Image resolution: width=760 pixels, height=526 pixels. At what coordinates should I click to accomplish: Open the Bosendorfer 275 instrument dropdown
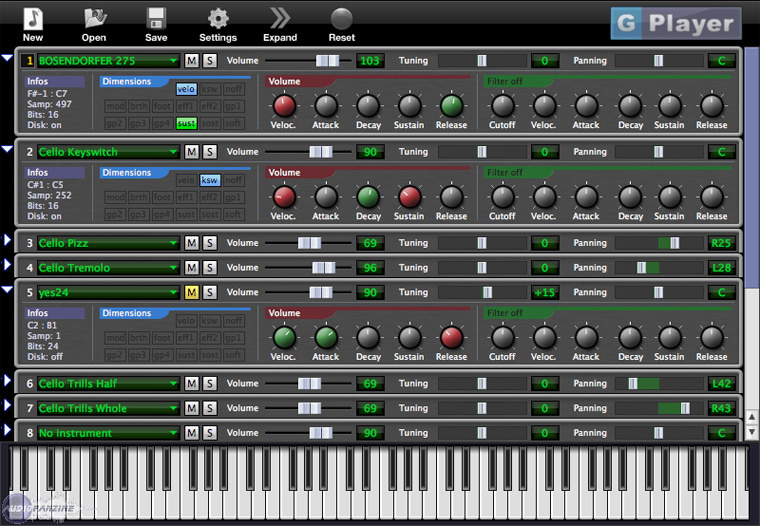[x=108, y=61]
